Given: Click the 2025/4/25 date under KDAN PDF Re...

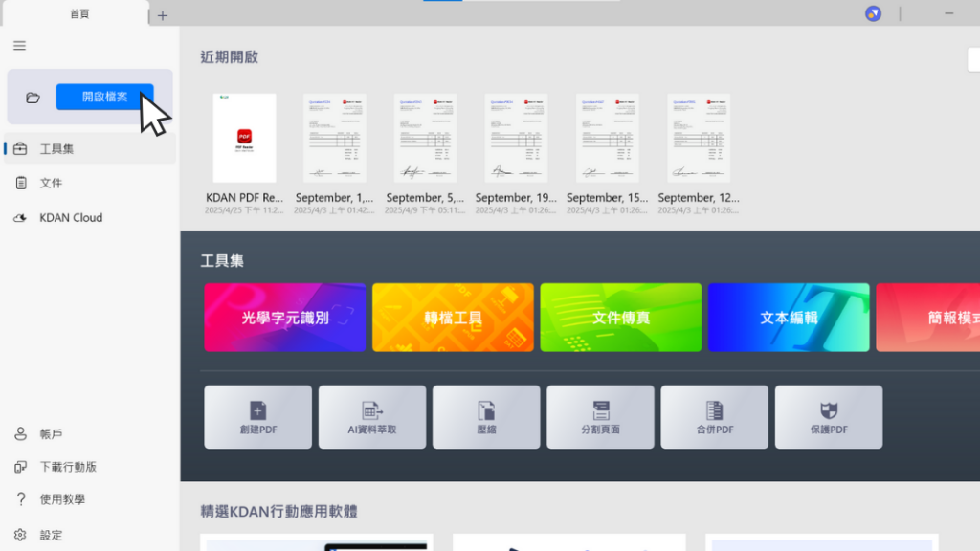Looking at the screenshot, I should pos(244,210).
